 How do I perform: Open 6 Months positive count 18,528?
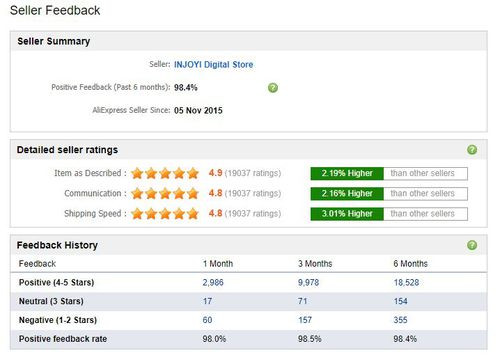coord(406,282)
